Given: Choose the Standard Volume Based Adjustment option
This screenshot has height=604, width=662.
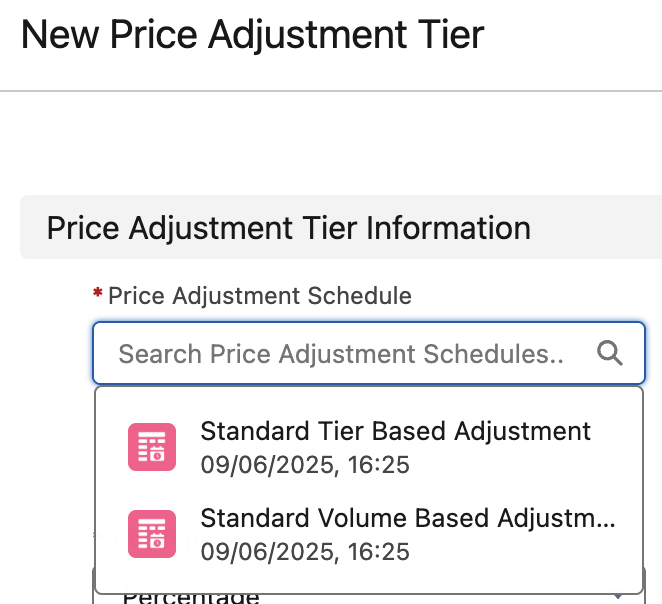Looking at the screenshot, I should (x=406, y=519).
